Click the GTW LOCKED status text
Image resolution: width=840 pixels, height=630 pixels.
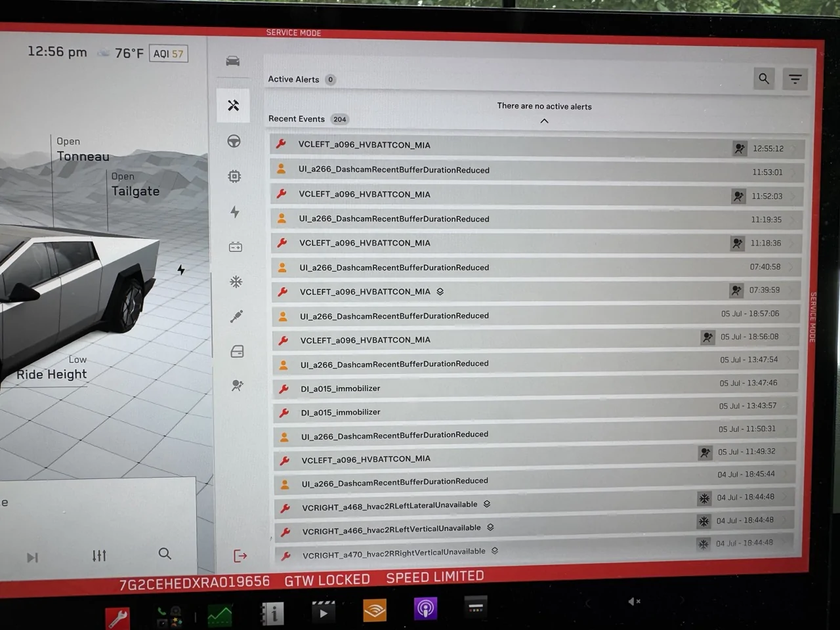click(x=327, y=580)
